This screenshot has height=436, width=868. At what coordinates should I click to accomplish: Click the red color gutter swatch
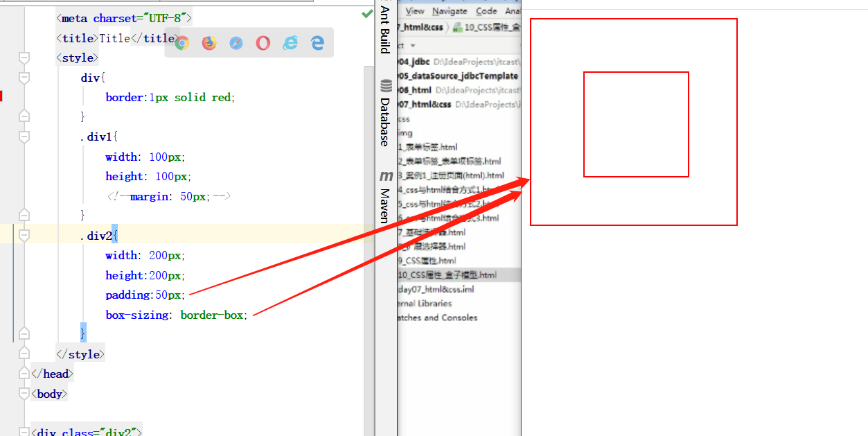tap(2, 96)
